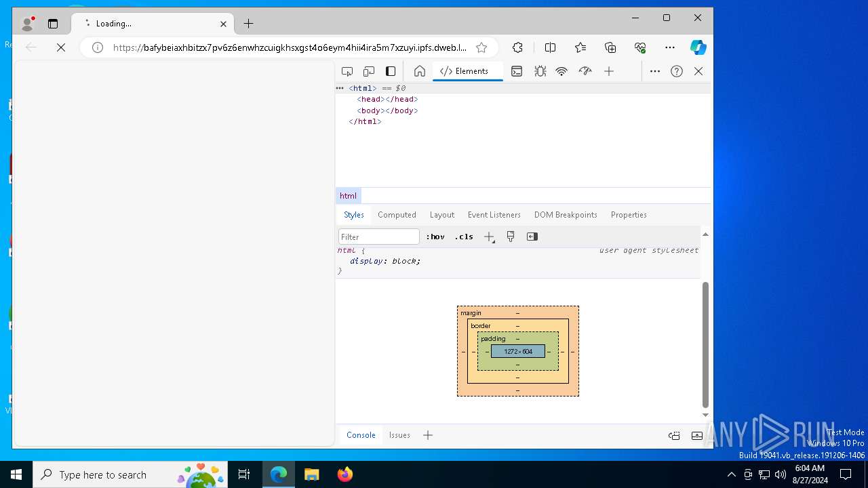Open the Event Listeners tab
Screen dimensions: 868x488
[494, 215]
